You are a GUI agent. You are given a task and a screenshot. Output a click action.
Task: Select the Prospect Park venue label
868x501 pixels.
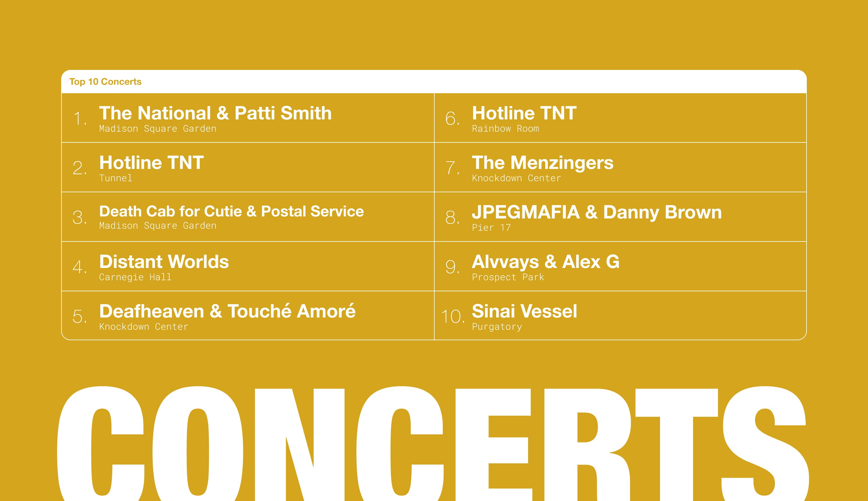pyautogui.click(x=508, y=277)
